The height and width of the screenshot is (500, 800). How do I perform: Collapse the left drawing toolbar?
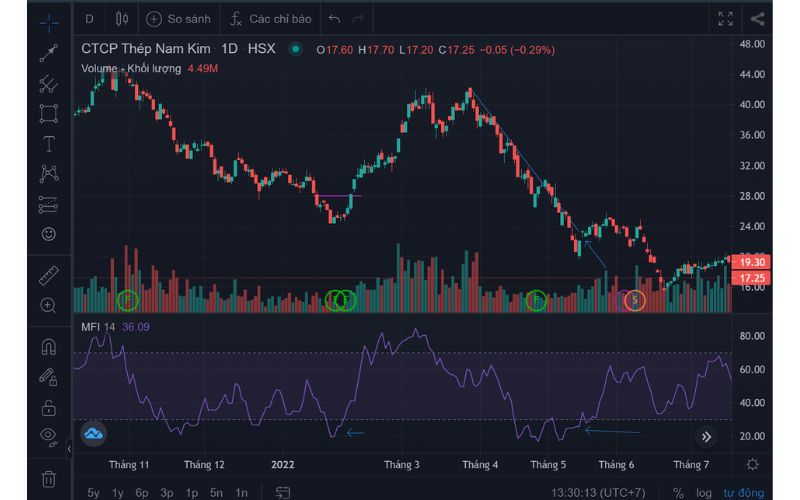click(x=69, y=450)
